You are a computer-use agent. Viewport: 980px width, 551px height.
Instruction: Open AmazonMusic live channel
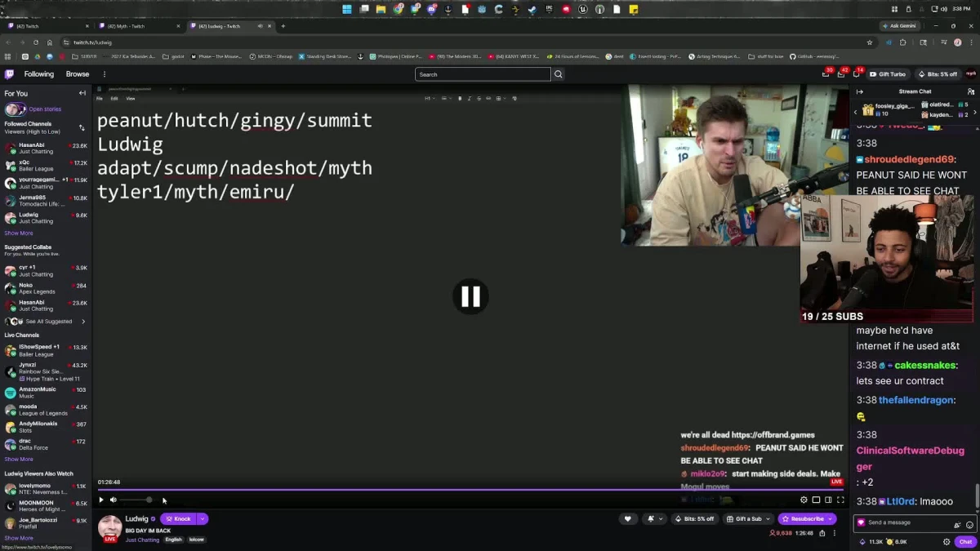tap(46, 393)
